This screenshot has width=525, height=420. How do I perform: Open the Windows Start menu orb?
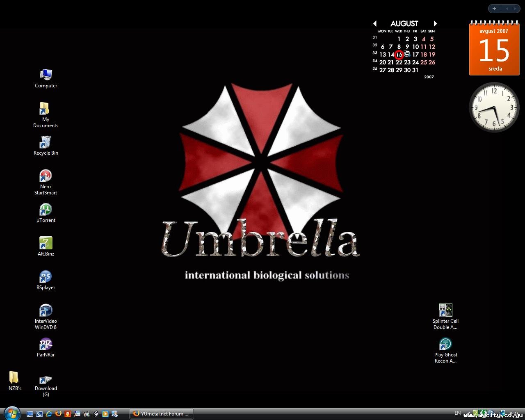tap(11, 413)
